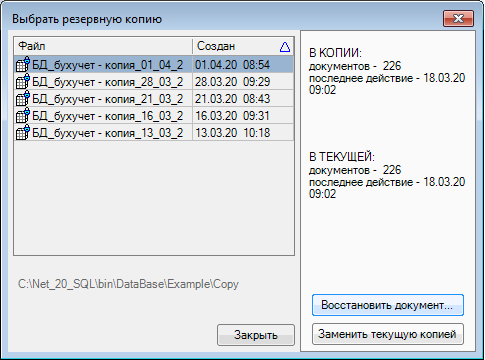Click path C:\Net_20_SQL\bin\DataBase\Example\Copy
The height and width of the screenshot is (360, 485).
(x=128, y=284)
